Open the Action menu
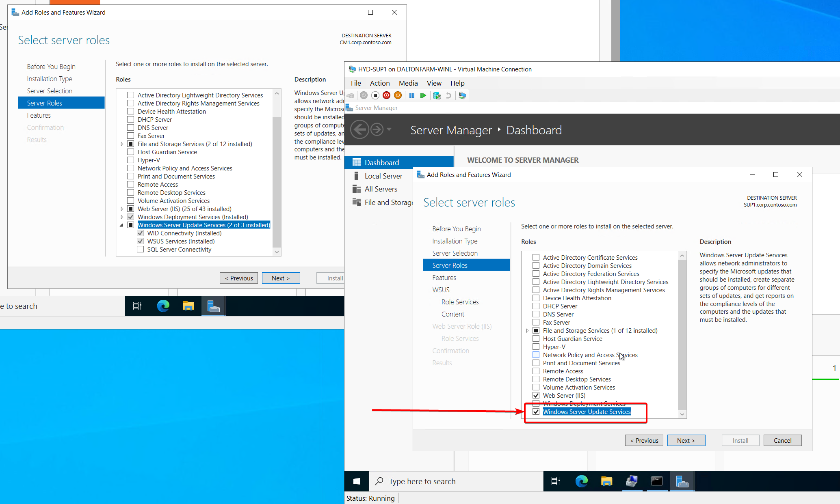This screenshot has height=504, width=840. click(x=380, y=83)
